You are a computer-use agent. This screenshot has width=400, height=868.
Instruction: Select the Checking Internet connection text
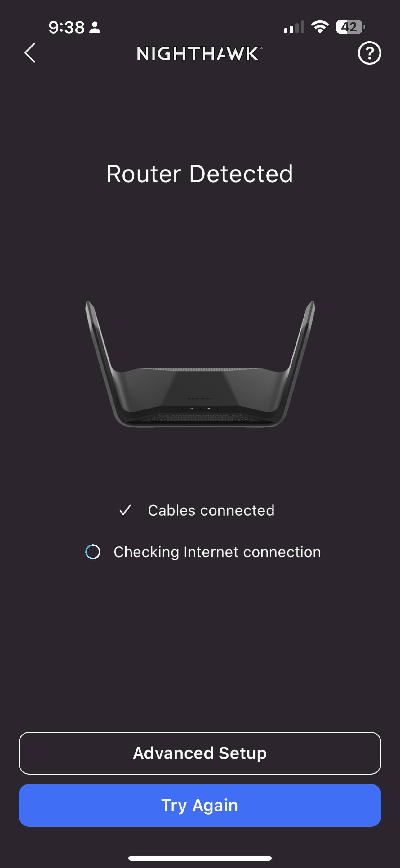[x=217, y=552]
